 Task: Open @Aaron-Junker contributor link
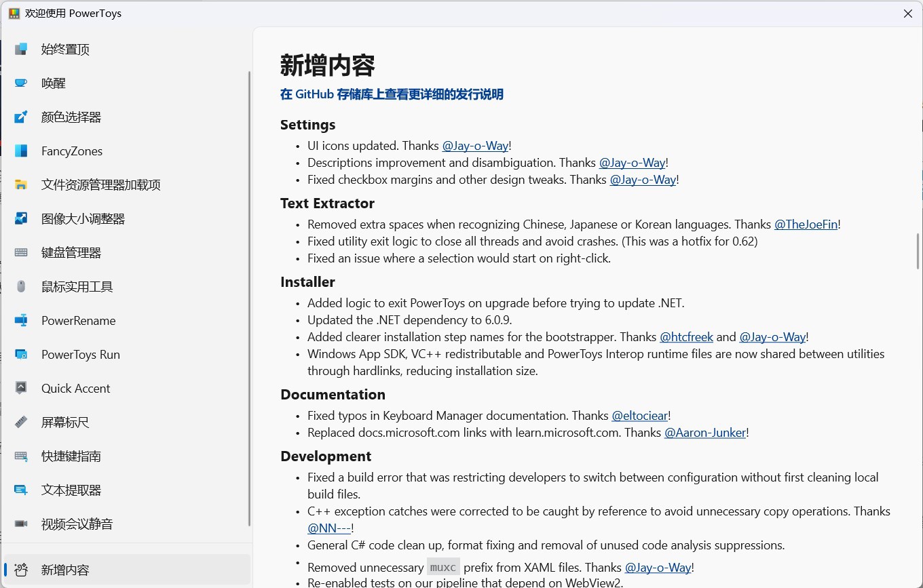704,432
